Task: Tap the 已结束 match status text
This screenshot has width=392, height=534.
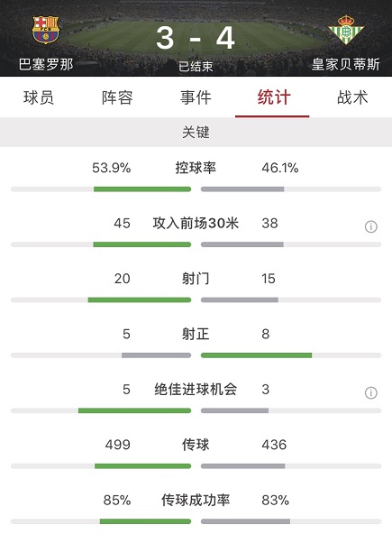Action: pos(196,67)
